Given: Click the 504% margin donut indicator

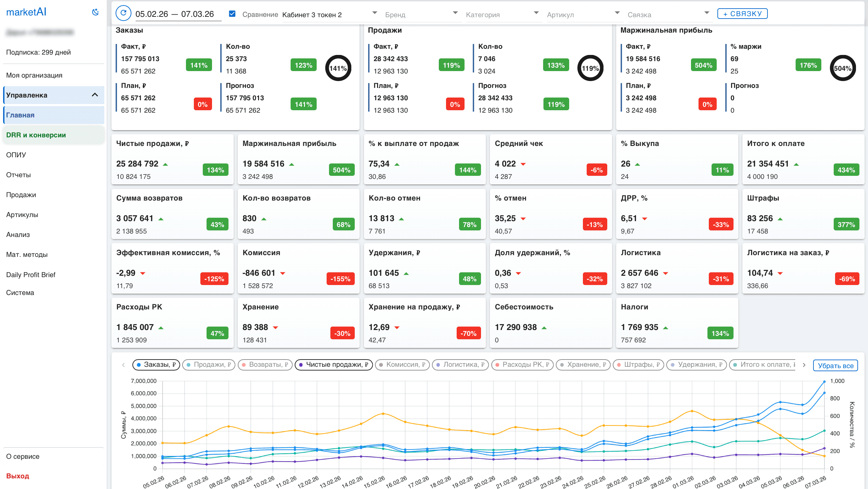Looking at the screenshot, I should (x=843, y=68).
